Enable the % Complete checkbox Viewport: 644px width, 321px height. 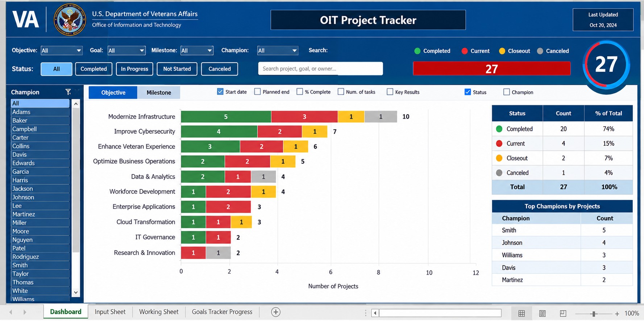300,92
